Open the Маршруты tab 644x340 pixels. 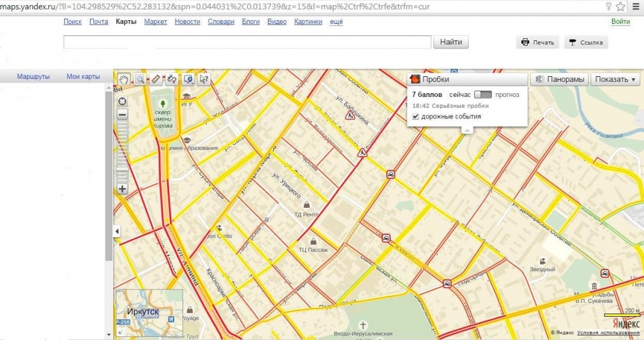pyautogui.click(x=33, y=77)
